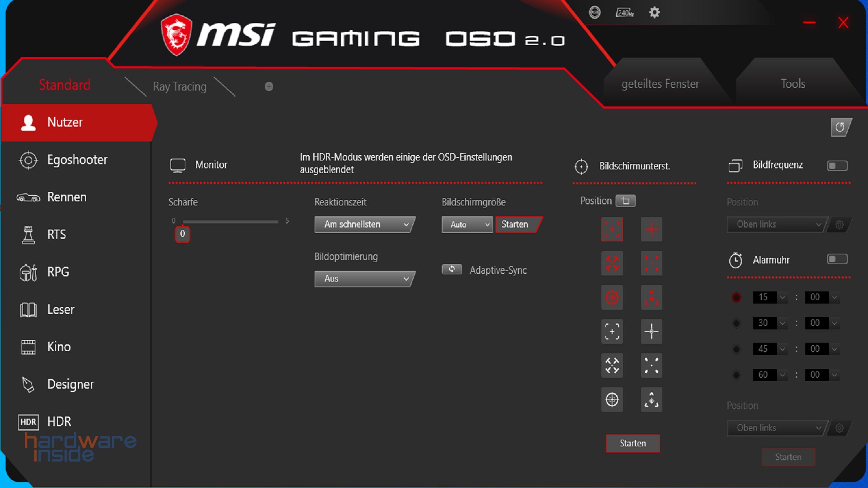This screenshot has width=868, height=488.
Task: Open the 60 minutes dropdown
Action: 770,375
